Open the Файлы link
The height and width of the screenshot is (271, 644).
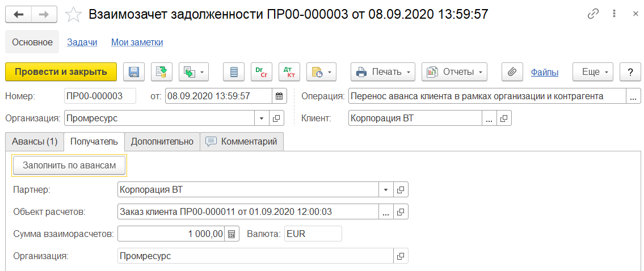[545, 72]
